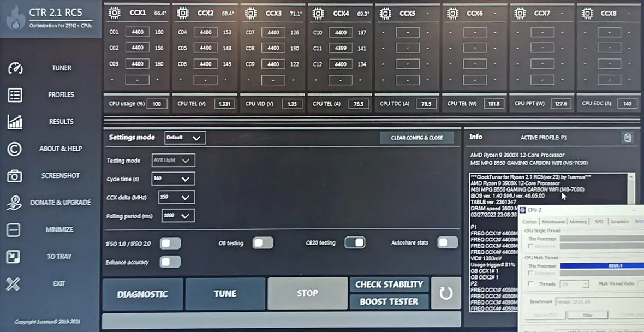Click the CCX5 chip icon
Viewport: 644px width, 332px height.
(x=385, y=13)
